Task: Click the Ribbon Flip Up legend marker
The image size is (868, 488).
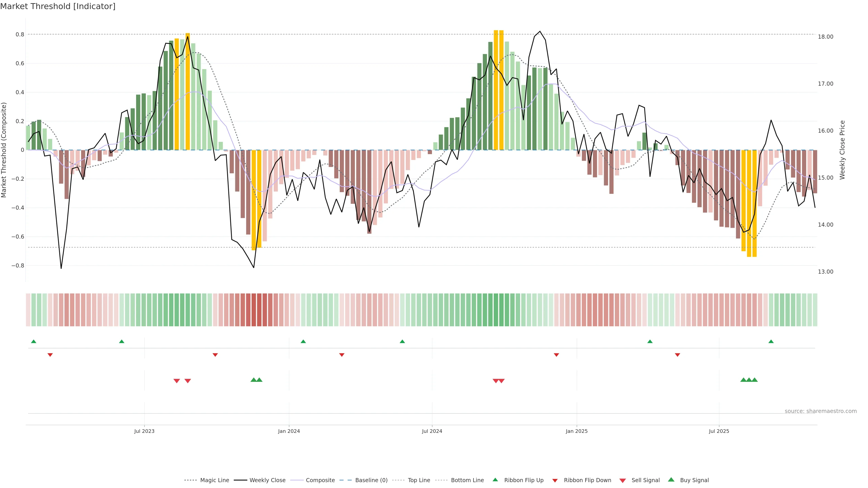Action: tap(495, 480)
